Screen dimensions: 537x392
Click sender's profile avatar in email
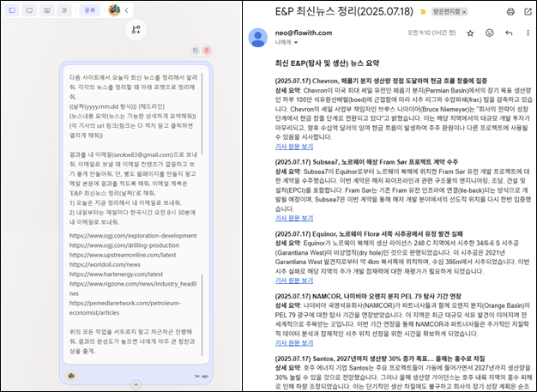[258, 38]
